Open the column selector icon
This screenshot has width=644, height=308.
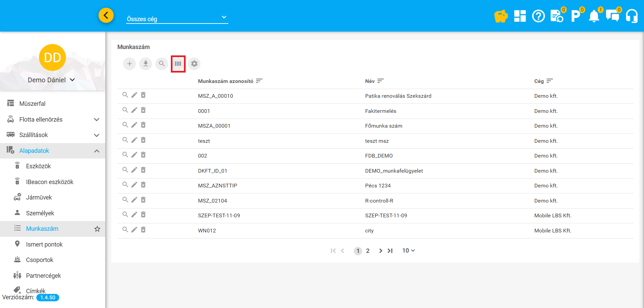point(178,64)
